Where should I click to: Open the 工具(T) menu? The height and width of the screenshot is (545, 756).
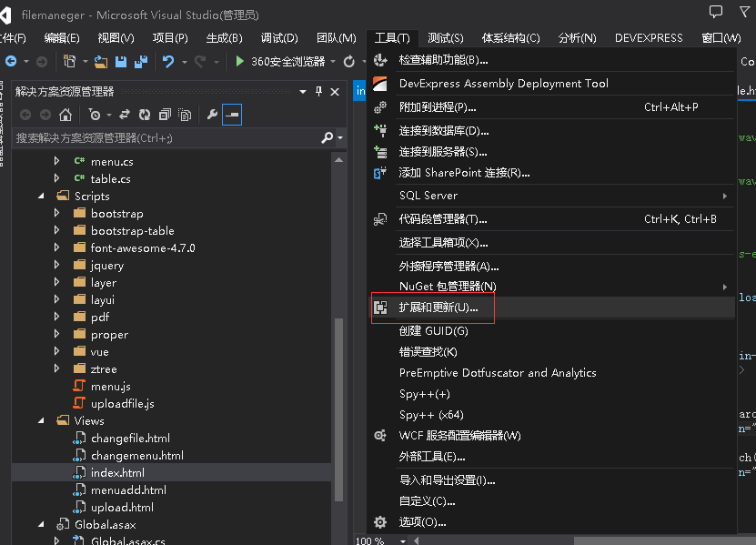pos(392,38)
